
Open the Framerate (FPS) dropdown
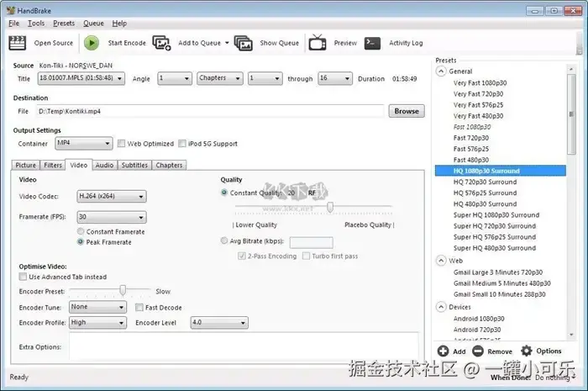(112, 217)
